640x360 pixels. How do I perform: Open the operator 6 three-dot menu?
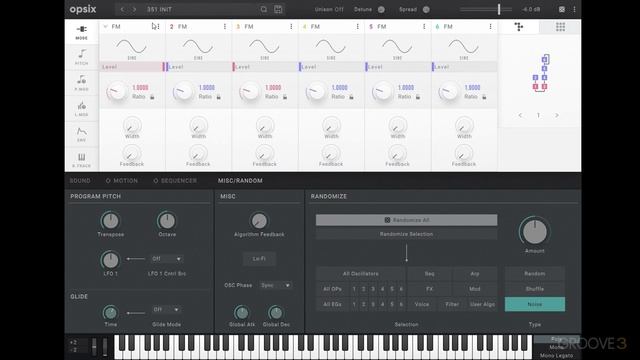tap(490, 27)
